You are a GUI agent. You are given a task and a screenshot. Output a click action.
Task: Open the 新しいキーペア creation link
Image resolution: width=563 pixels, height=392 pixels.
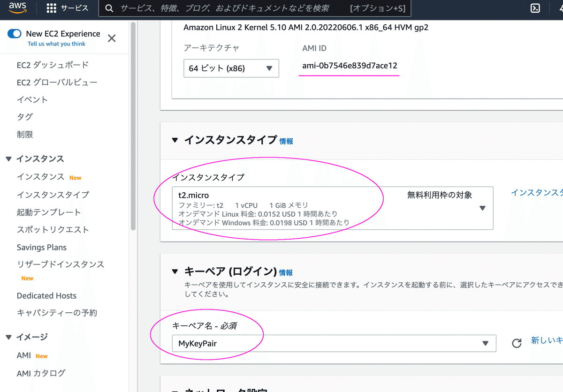point(547,341)
